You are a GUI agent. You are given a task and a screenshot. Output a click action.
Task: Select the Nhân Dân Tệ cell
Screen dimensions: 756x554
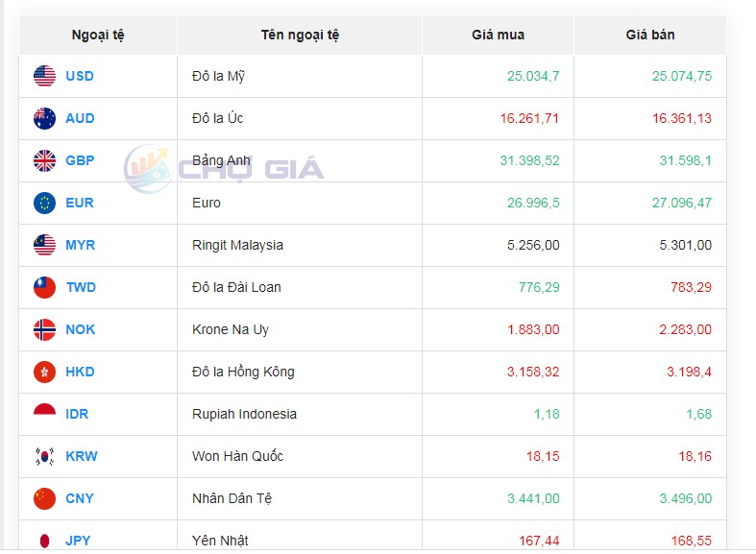click(x=300, y=498)
